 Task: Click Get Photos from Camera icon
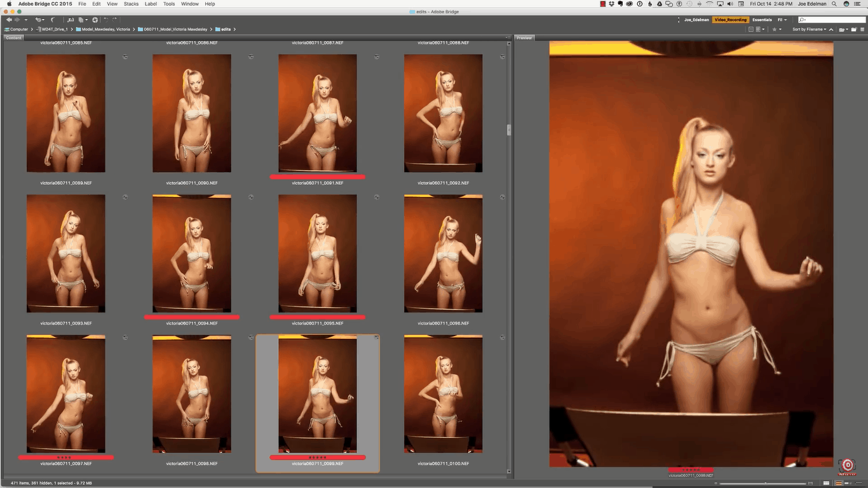[71, 20]
